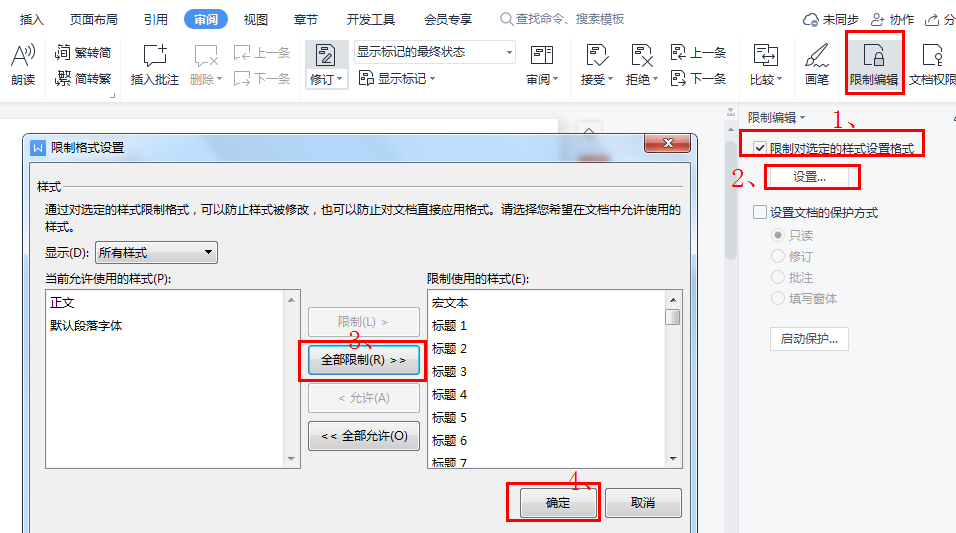Click the 设置... button
This screenshot has height=533, width=956.
tap(810, 177)
